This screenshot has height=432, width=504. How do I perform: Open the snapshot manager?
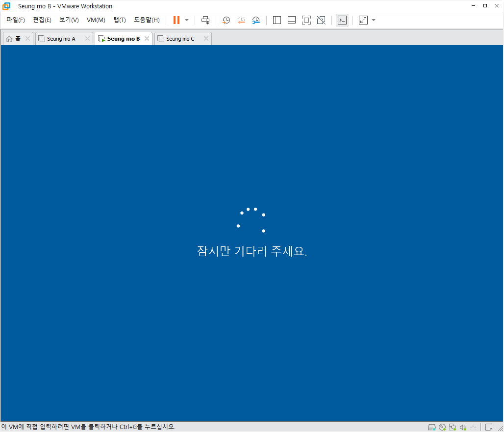point(256,20)
